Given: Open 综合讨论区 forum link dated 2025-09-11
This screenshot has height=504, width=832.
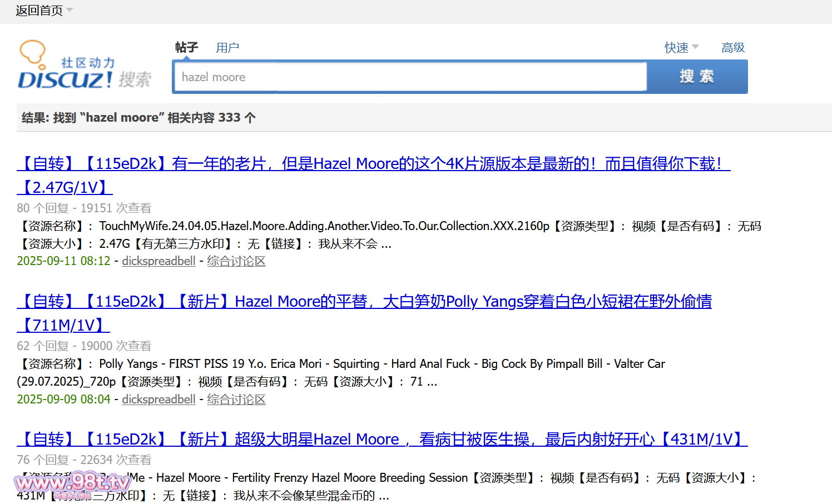Looking at the screenshot, I should [236, 261].
